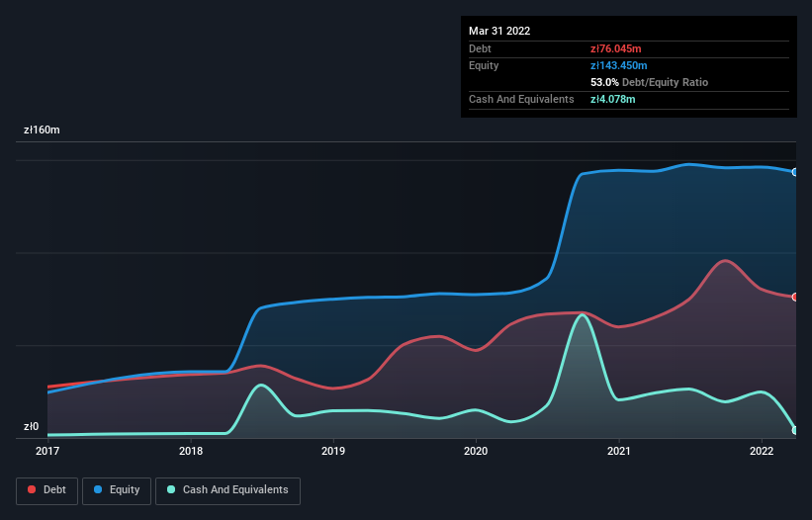Screen dimensions: 812x520
Task: Click the Debt label in tooltip
Action: click(x=480, y=48)
